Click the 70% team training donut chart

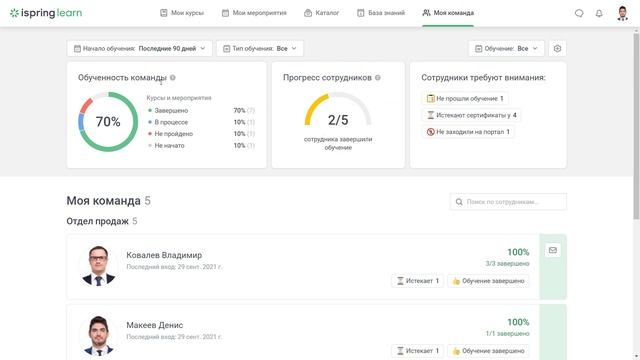pos(108,122)
